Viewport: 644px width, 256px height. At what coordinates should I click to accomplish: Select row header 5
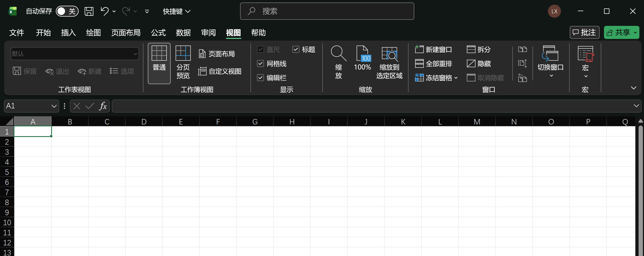coord(7,172)
